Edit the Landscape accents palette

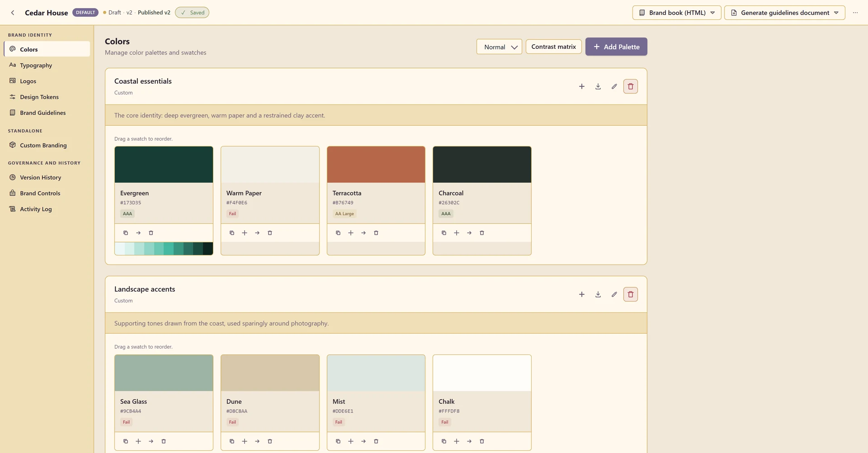pyautogui.click(x=614, y=294)
